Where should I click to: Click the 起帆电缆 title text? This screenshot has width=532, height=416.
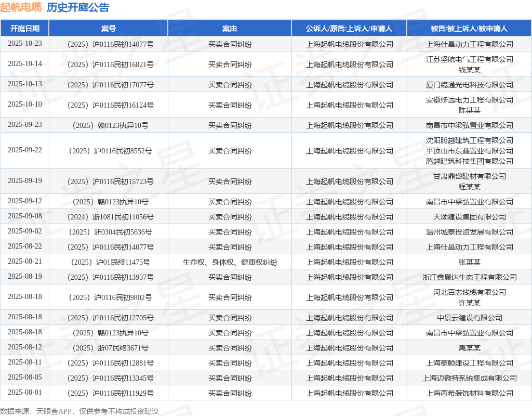[21, 7]
